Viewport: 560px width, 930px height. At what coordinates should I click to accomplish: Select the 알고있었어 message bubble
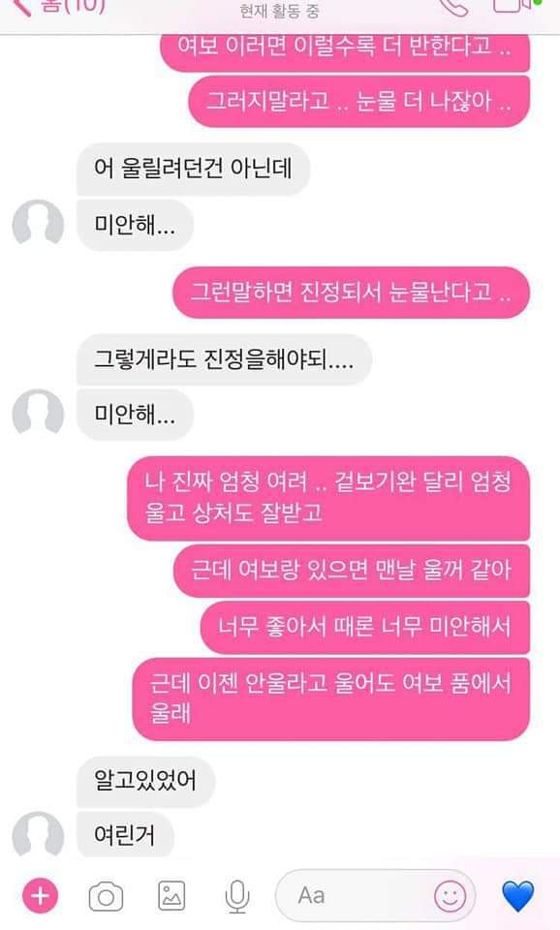point(146,781)
